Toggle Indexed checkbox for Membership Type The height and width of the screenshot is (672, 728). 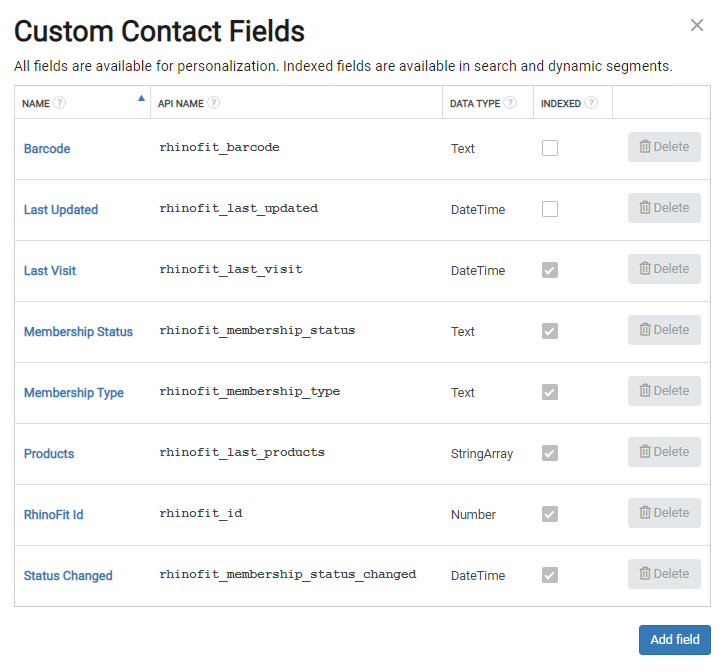[550, 392]
